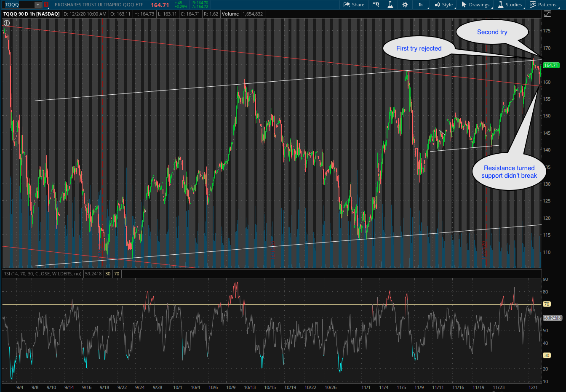Image resolution: width=566 pixels, height=392 pixels.
Task: Click the alert exclamation icon on chart
Action: (x=6, y=23)
